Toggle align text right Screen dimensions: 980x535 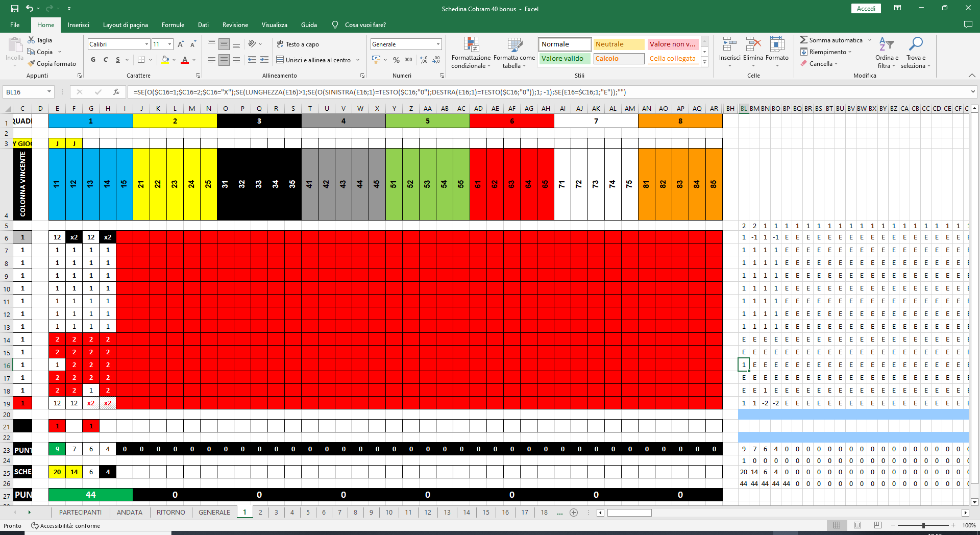point(236,60)
